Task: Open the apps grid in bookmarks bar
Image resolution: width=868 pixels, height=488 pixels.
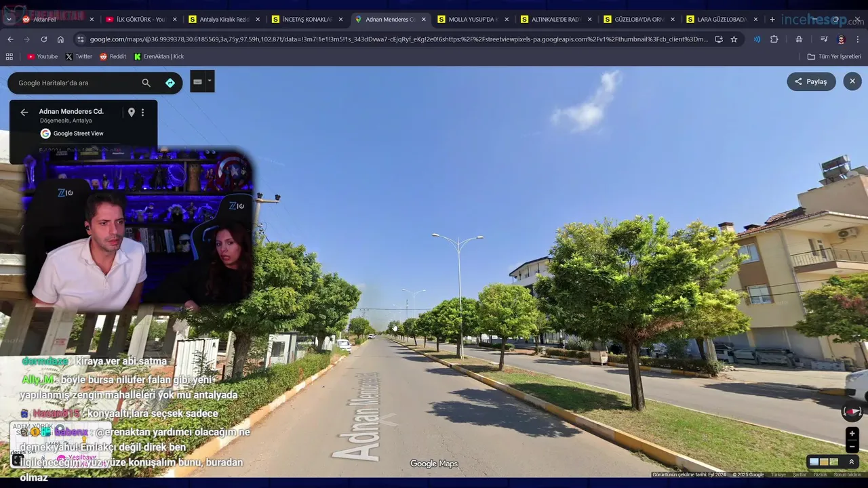Action: click(x=9, y=57)
